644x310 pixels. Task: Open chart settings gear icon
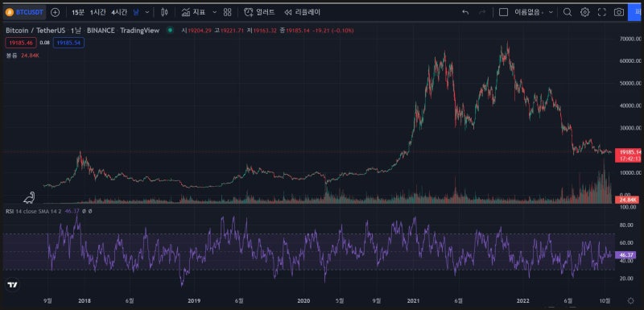585,12
